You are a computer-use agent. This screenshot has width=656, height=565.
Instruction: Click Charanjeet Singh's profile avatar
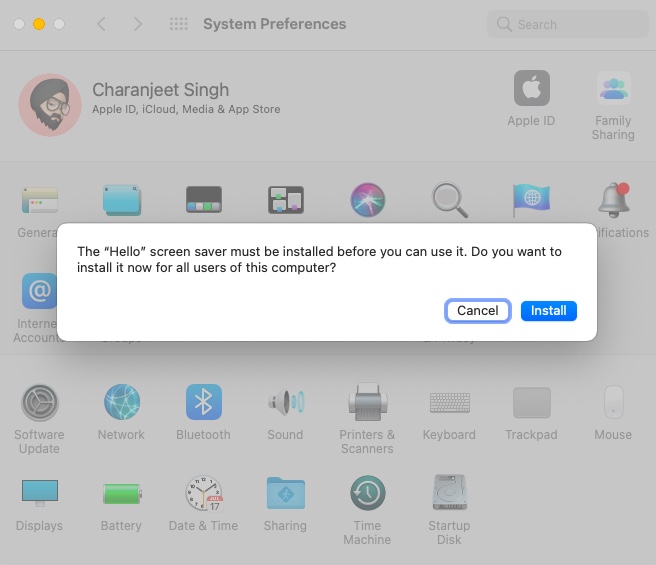pyautogui.click(x=50, y=105)
